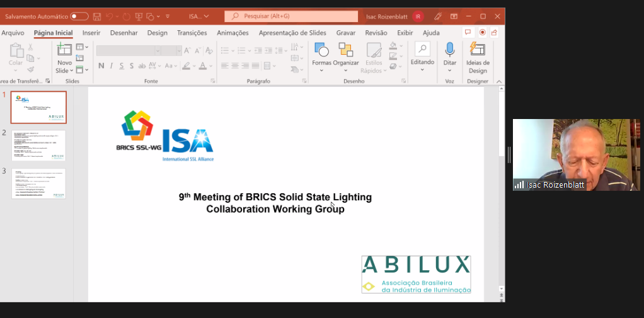Toggle underline S formatting button
This screenshot has height=318, width=644.
coord(122,65)
